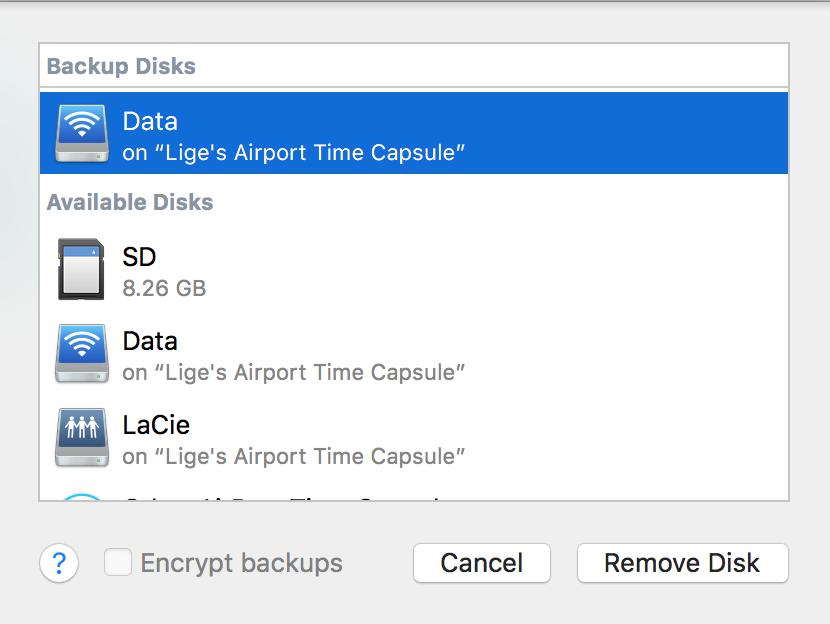Image resolution: width=830 pixels, height=624 pixels.
Task: Click the LaCie shared disk icon
Action: [81, 438]
